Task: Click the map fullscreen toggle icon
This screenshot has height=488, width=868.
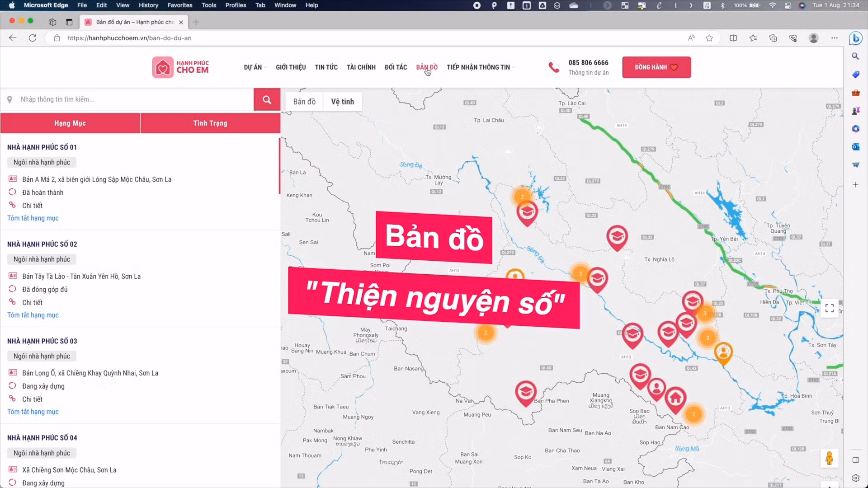Action: coord(829,308)
